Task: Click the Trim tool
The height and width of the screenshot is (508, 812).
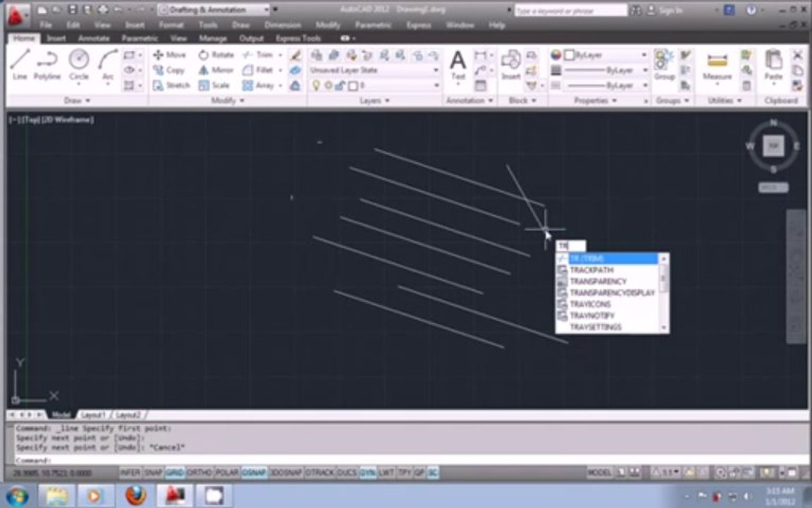Action: pyautogui.click(x=258, y=54)
